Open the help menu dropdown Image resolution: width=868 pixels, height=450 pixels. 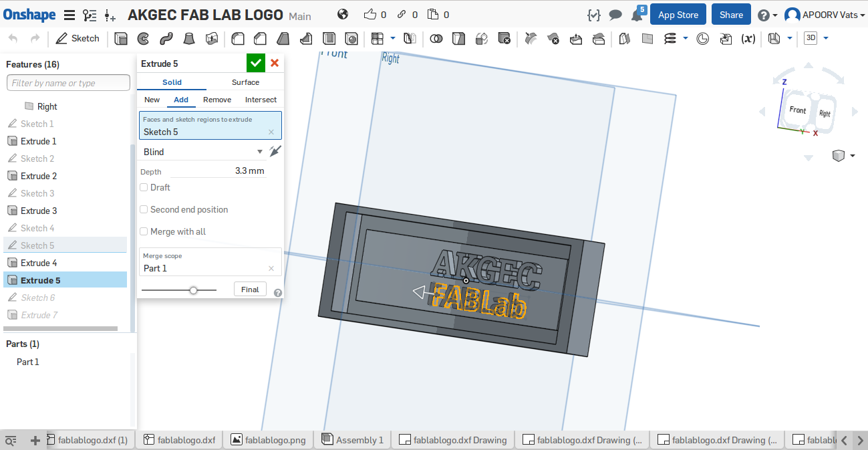[x=767, y=15]
